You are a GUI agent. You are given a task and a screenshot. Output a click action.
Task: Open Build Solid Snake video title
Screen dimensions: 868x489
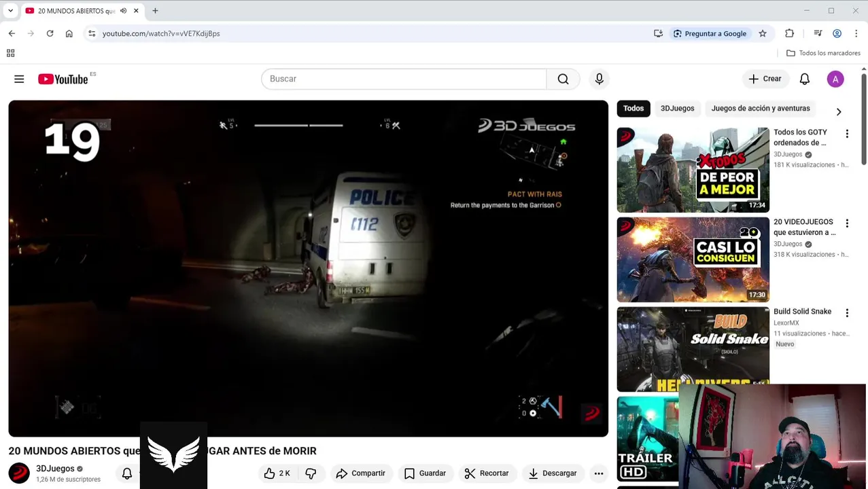pos(802,311)
